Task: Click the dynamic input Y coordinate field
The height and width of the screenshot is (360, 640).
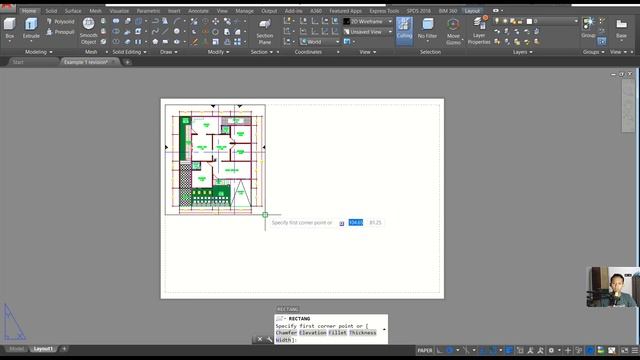Action: tap(375, 222)
